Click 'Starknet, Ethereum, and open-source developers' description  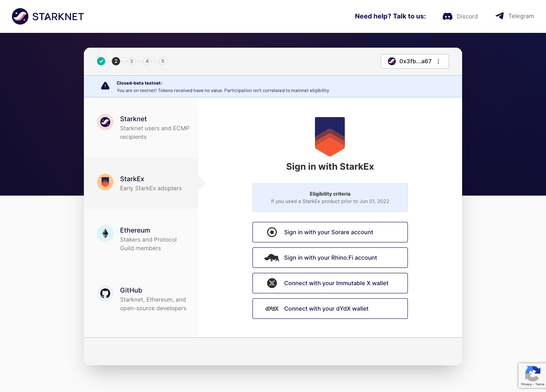[153, 304]
